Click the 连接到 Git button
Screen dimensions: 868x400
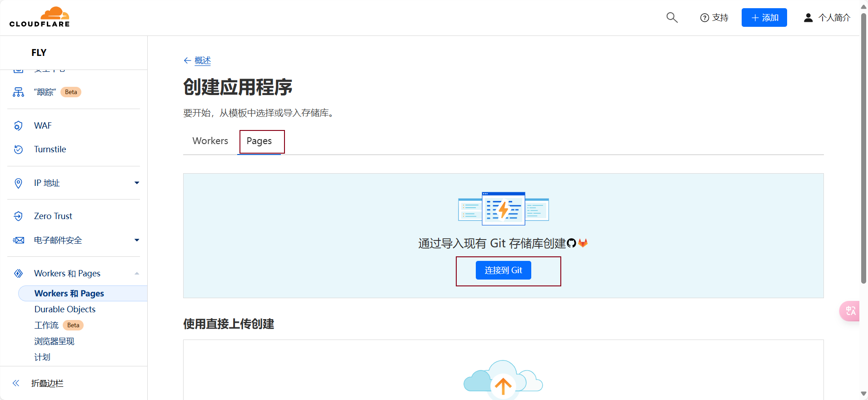pyautogui.click(x=503, y=270)
